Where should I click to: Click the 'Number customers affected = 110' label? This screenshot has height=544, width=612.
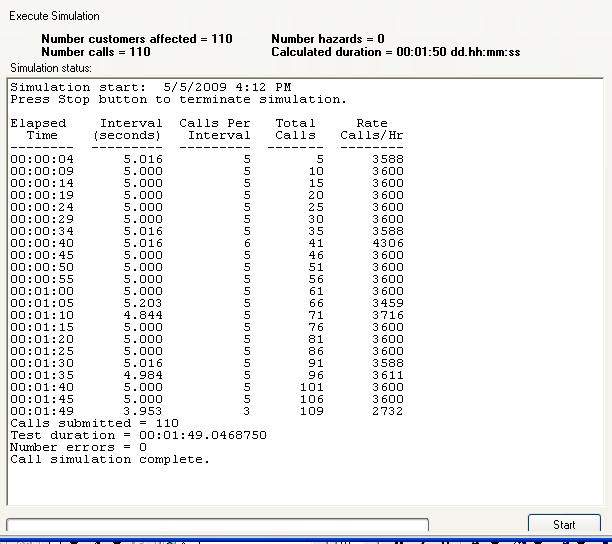[x=136, y=39]
